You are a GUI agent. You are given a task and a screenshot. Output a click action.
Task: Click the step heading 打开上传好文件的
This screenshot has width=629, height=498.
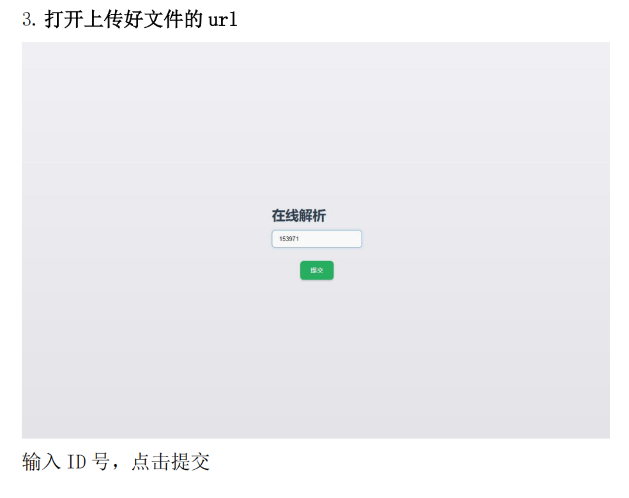[x=124, y=19]
